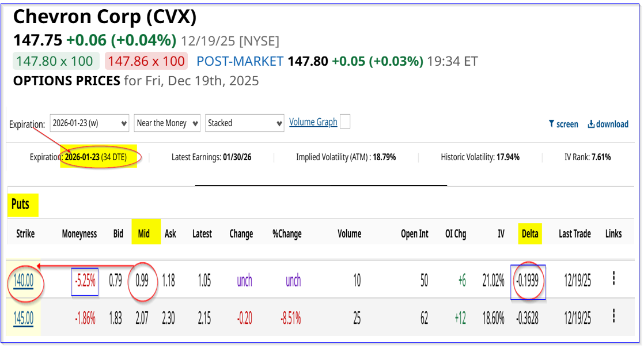Toggle the Volume Graph checkbox
This screenshot has height=351, width=644.
345,122
